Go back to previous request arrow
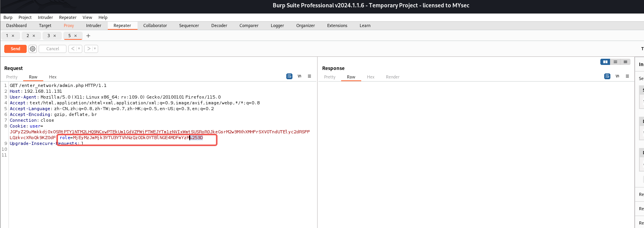Screen dimensions: 644x228 (x=73, y=49)
